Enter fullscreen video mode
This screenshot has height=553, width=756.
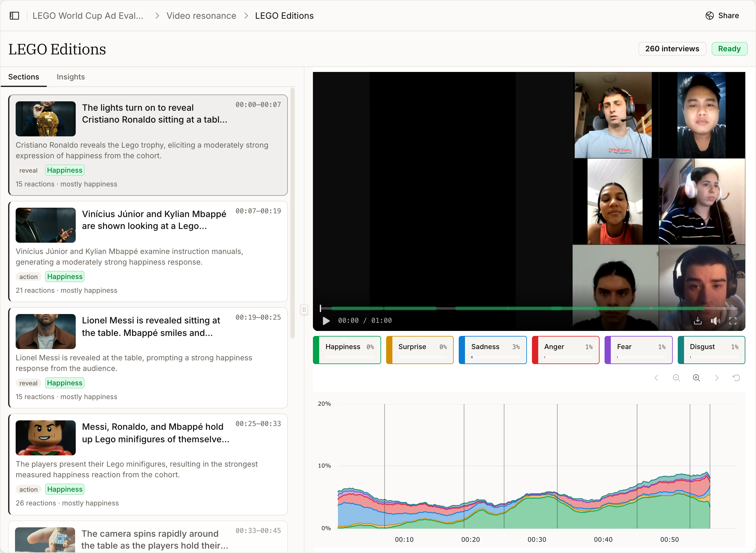[733, 321]
